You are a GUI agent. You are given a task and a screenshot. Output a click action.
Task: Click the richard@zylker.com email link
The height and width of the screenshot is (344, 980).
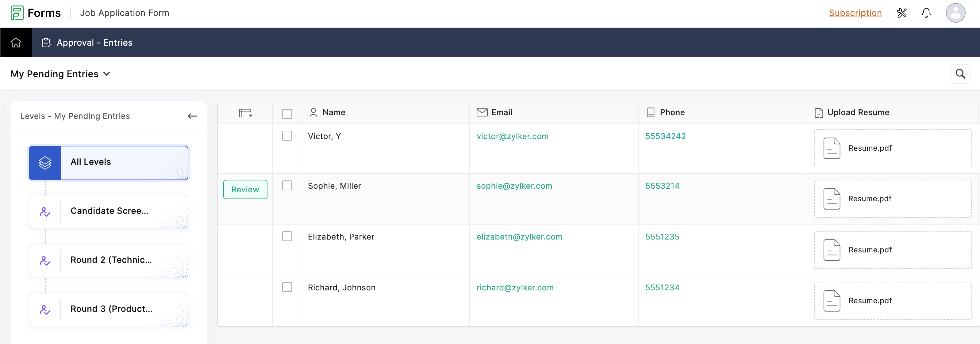pyautogui.click(x=515, y=288)
